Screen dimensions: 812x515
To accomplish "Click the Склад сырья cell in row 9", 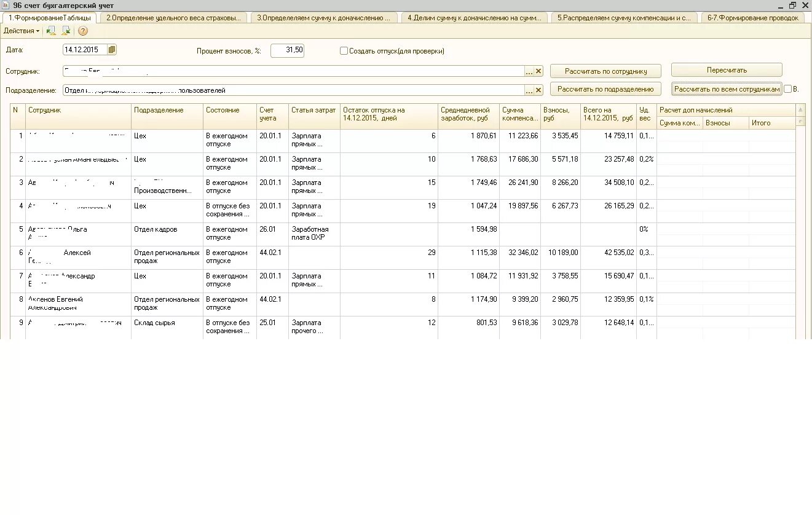I will coord(167,328).
